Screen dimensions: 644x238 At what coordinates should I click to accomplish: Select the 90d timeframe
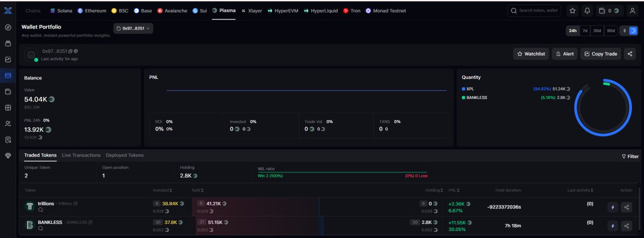610,31
